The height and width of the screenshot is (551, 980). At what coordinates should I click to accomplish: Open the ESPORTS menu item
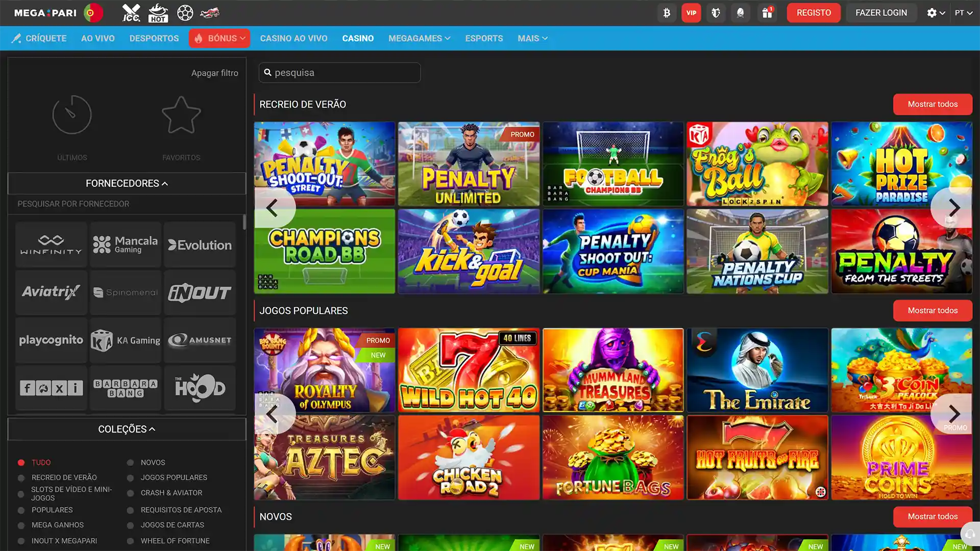484,38
